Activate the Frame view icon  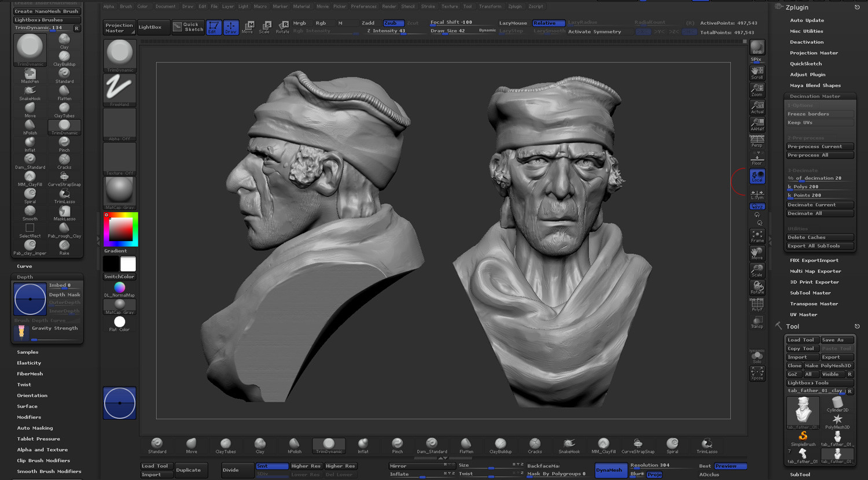757,235
